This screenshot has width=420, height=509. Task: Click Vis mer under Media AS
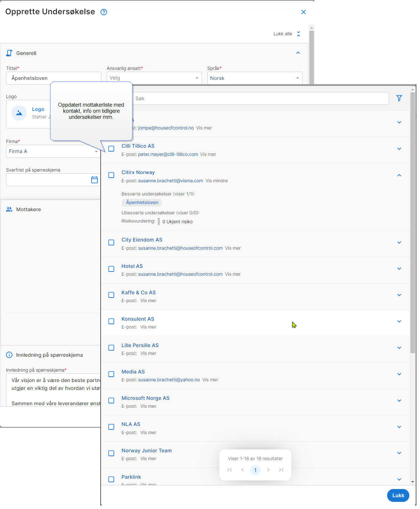point(210,380)
